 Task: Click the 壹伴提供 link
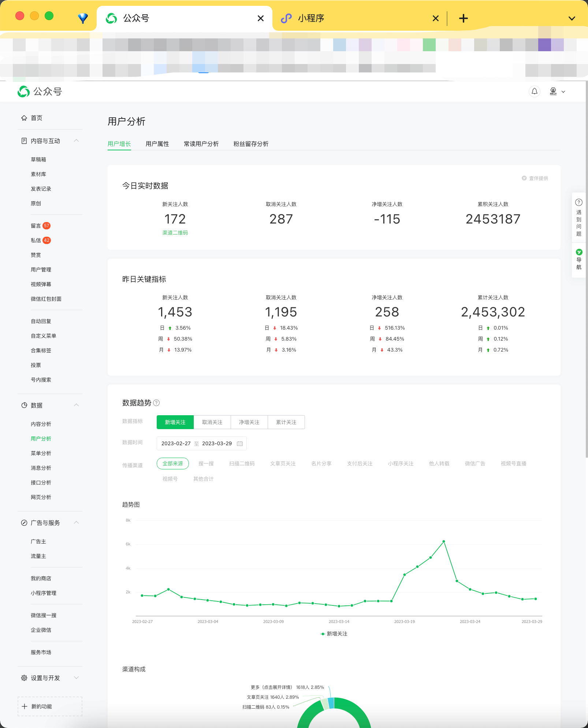535,178
